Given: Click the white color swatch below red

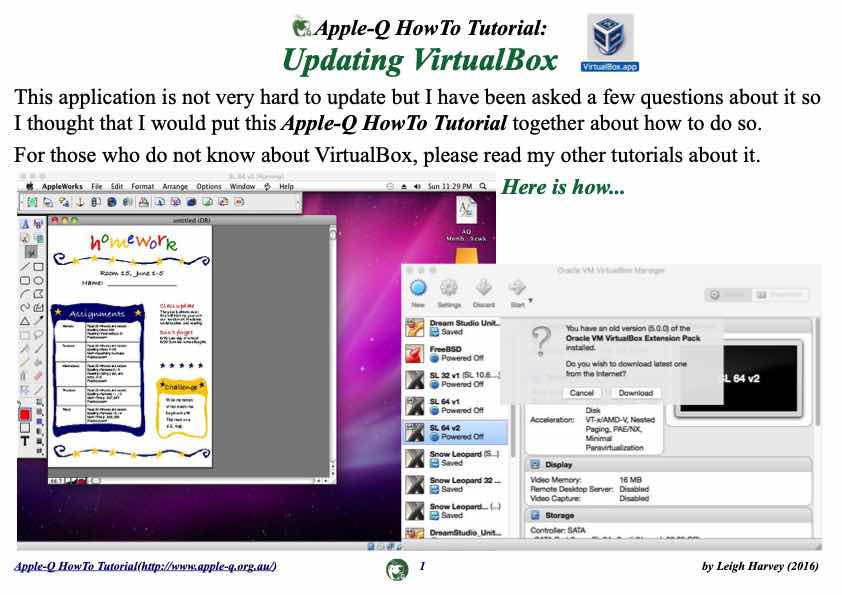Looking at the screenshot, I should tap(25, 428).
